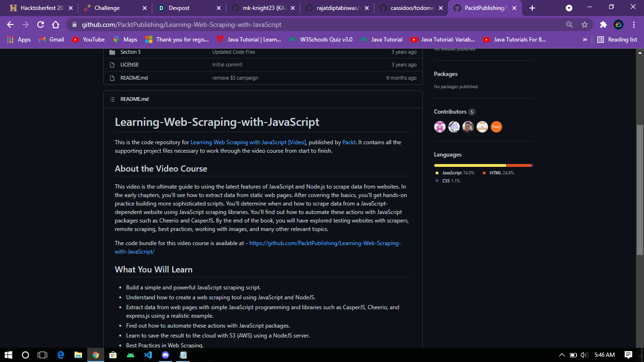Screen dimensions: 644x362
Task: Click the browser back arrow
Action: click(x=10, y=25)
